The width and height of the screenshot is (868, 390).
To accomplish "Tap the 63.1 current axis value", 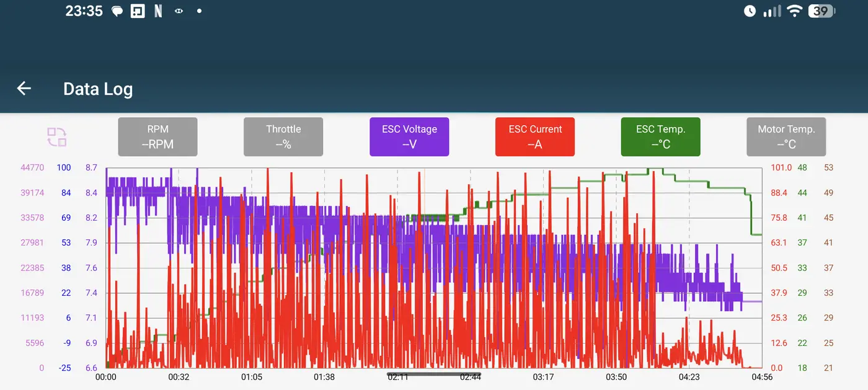I will (779, 242).
